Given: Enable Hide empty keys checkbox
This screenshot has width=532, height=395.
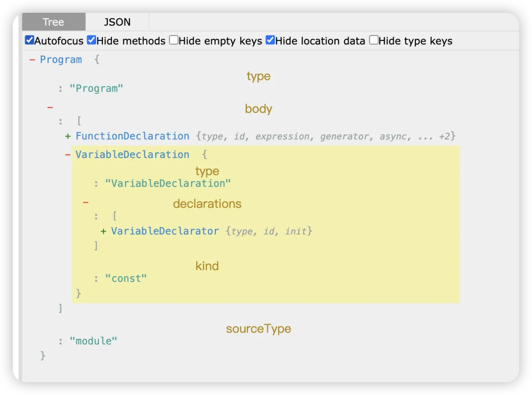Looking at the screenshot, I should (x=174, y=40).
